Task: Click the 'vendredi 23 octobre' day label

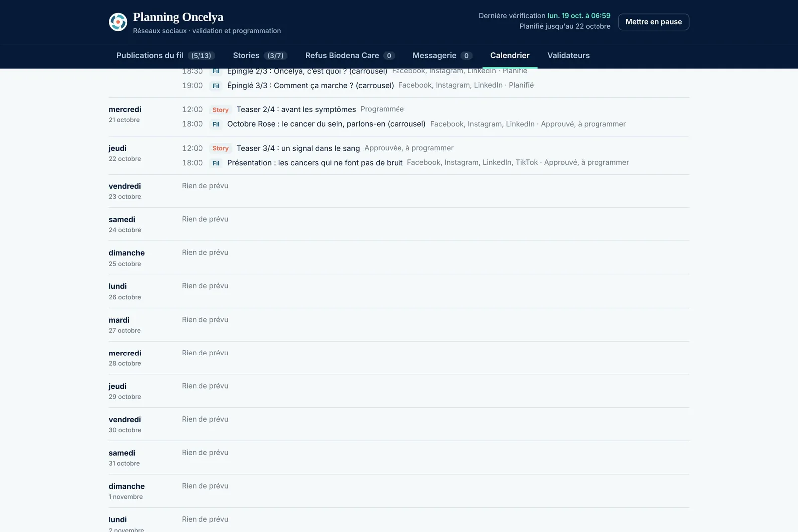Action: (x=125, y=191)
